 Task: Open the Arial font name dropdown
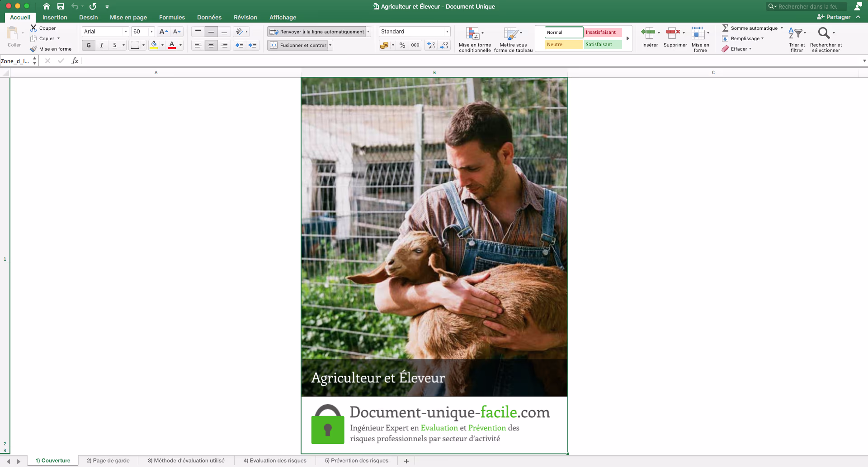(126, 32)
